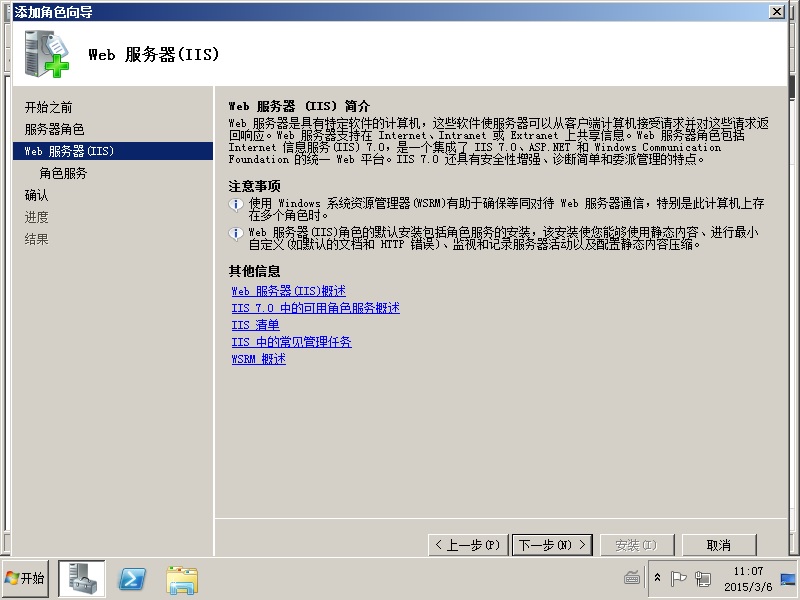Open the IIS 中的常见管理任务 link
This screenshot has width=800, height=600.
click(291, 342)
